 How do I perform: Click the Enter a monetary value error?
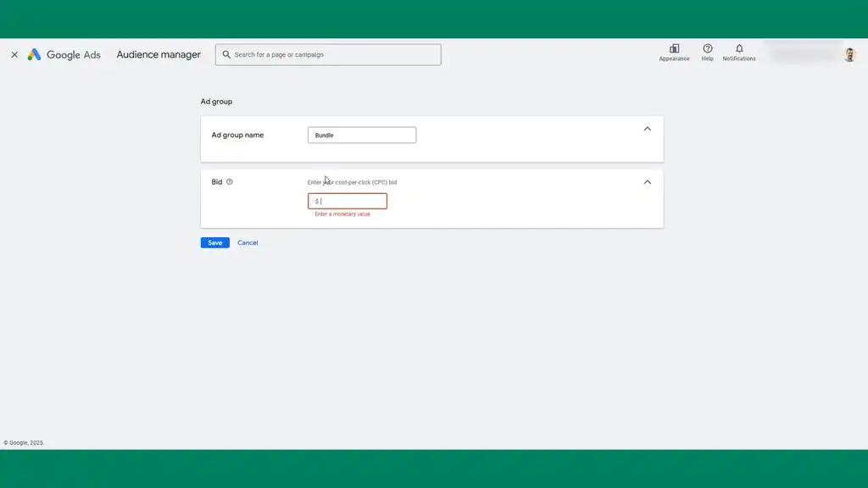point(342,215)
